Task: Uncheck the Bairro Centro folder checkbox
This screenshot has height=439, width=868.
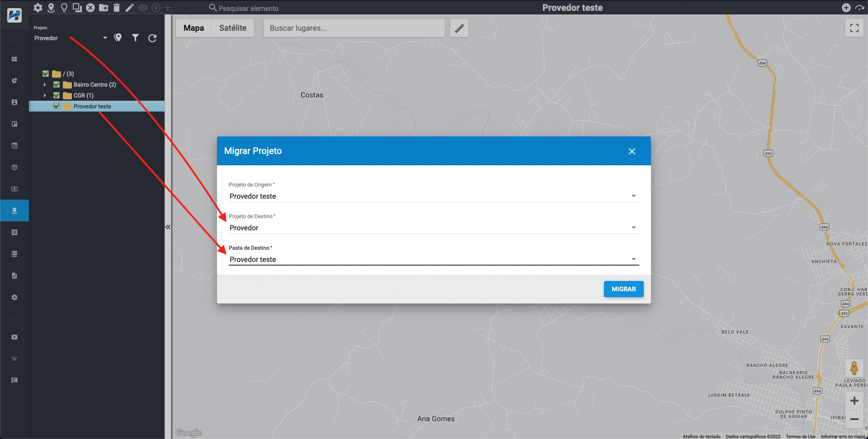Action: [57, 85]
